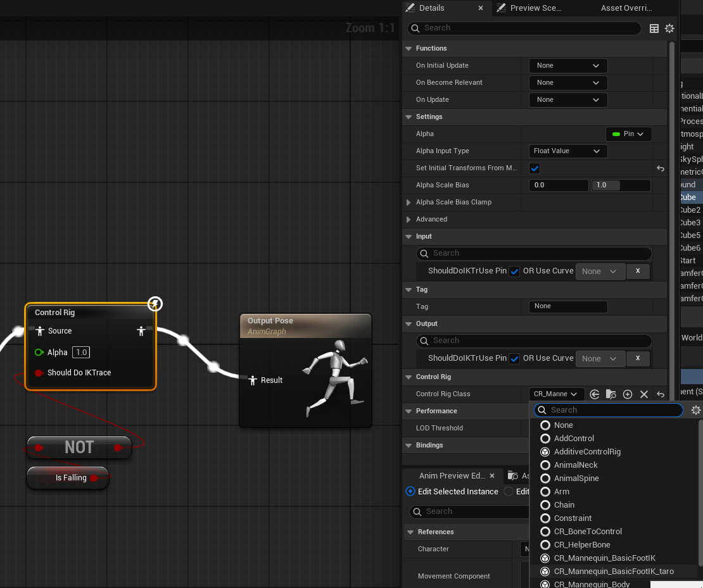Uncheck Set Initial Transforms From Mesh checkbox
Image resolution: width=703 pixels, height=588 pixels.
[x=535, y=168]
